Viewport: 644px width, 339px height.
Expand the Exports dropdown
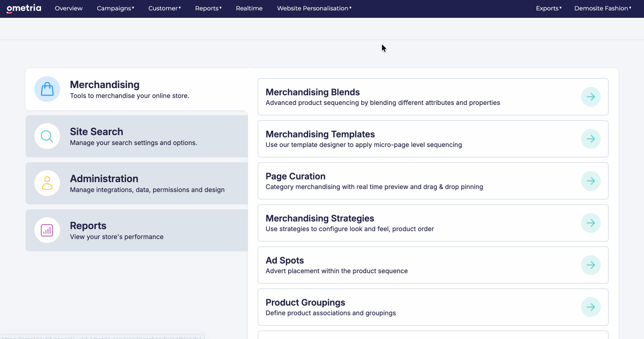click(549, 8)
